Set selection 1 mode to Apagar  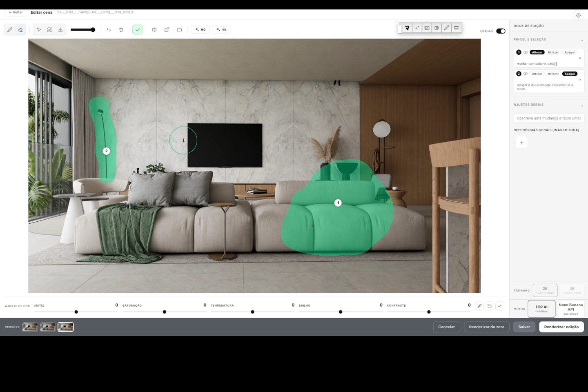(570, 52)
